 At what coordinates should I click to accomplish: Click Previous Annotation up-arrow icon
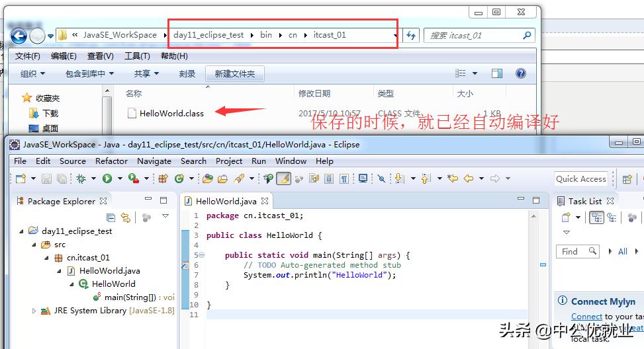[x=426, y=178]
